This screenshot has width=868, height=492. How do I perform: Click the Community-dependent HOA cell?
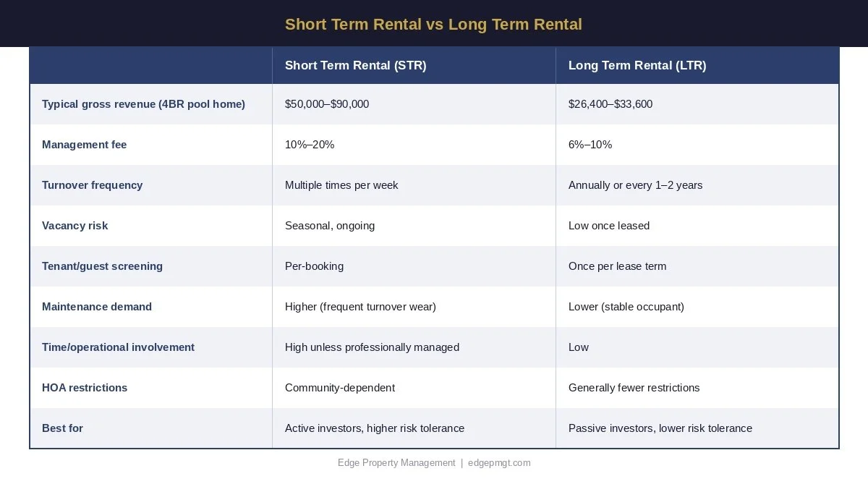[x=414, y=388]
